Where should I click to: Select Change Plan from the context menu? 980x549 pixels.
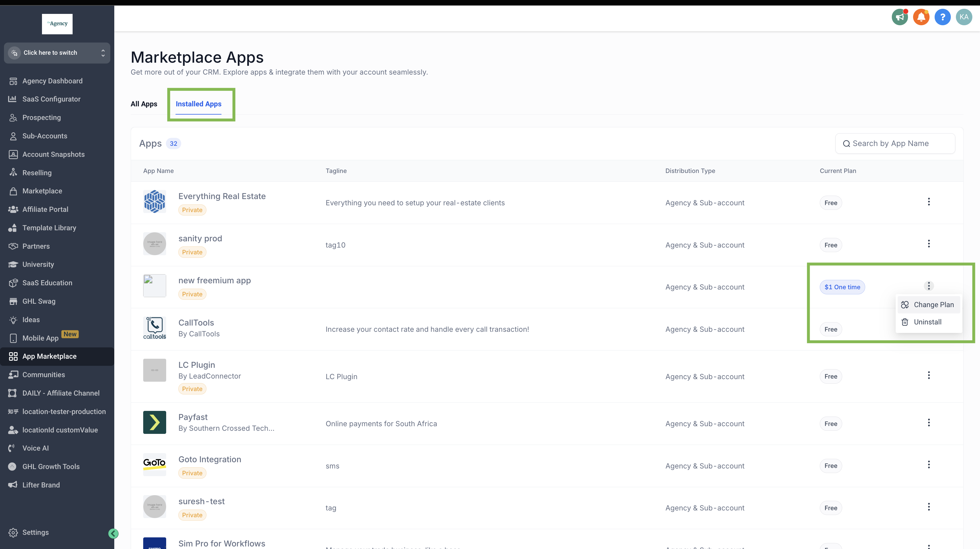pyautogui.click(x=933, y=305)
